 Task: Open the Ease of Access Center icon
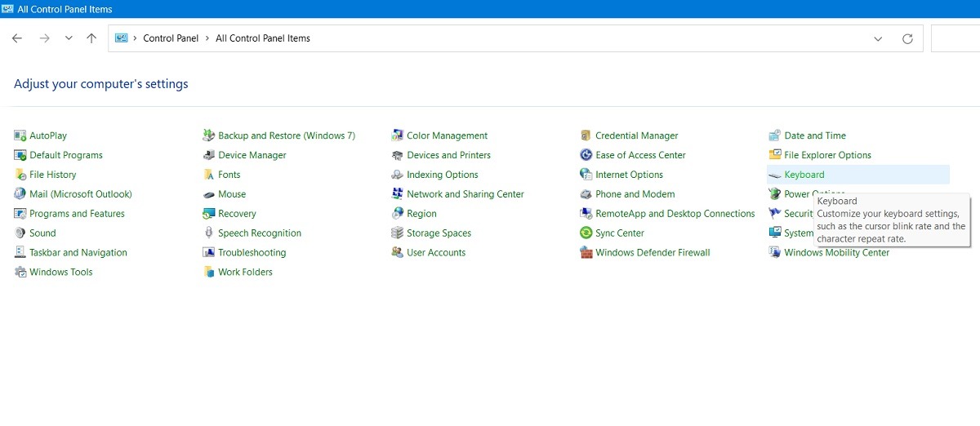(586, 155)
